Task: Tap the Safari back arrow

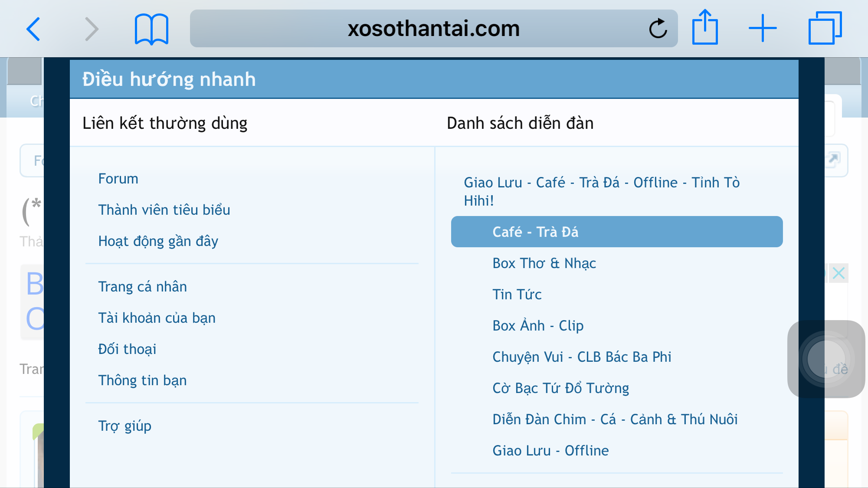Action: pos(33,29)
